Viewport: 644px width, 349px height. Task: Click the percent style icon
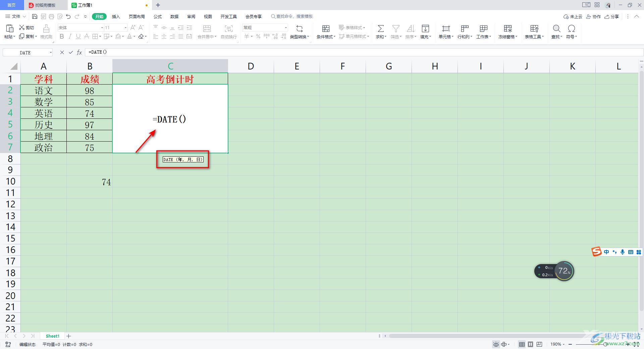[258, 36]
